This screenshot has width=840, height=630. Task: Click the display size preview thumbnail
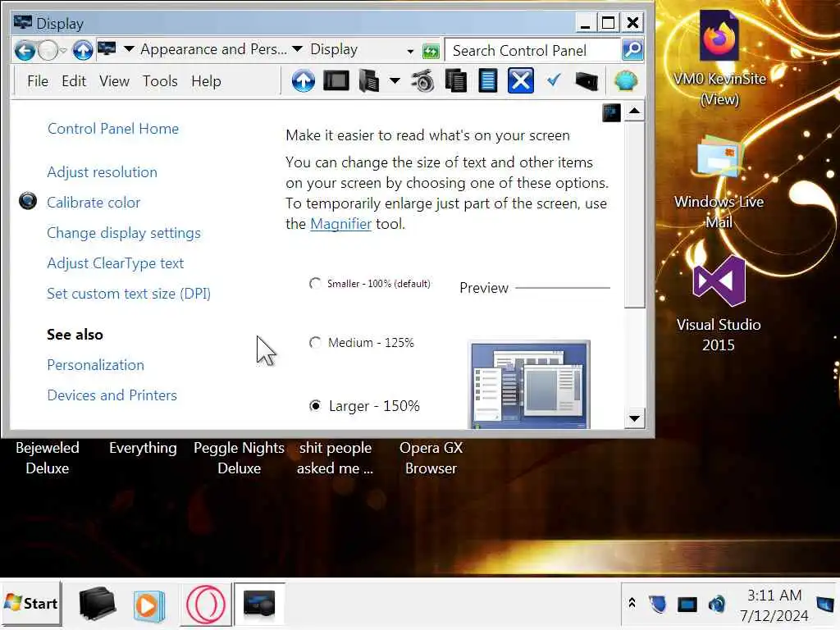point(529,385)
